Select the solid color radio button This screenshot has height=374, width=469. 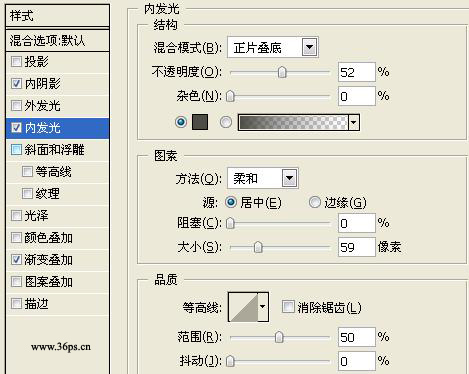181,122
